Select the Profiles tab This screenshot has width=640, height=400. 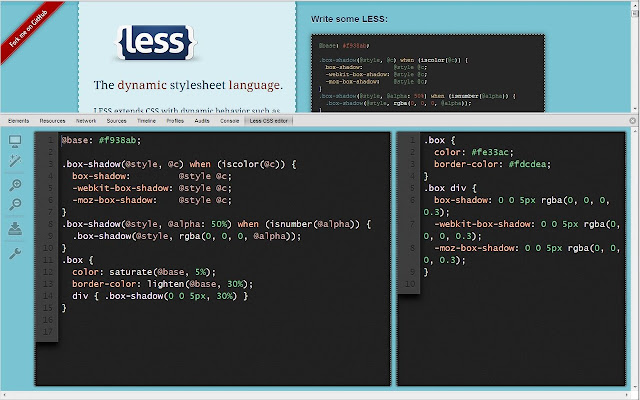[175, 121]
